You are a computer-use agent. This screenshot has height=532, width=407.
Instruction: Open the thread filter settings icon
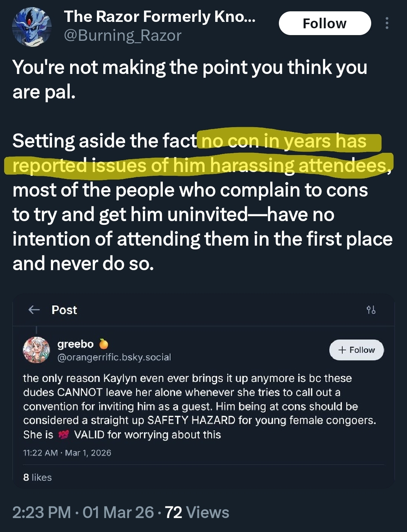pyautogui.click(x=371, y=310)
